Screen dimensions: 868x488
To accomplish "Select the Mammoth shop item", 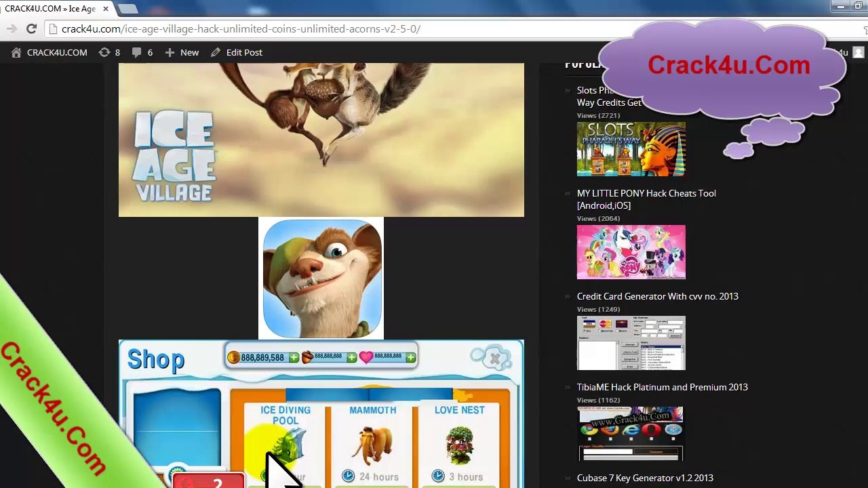I will click(372, 444).
